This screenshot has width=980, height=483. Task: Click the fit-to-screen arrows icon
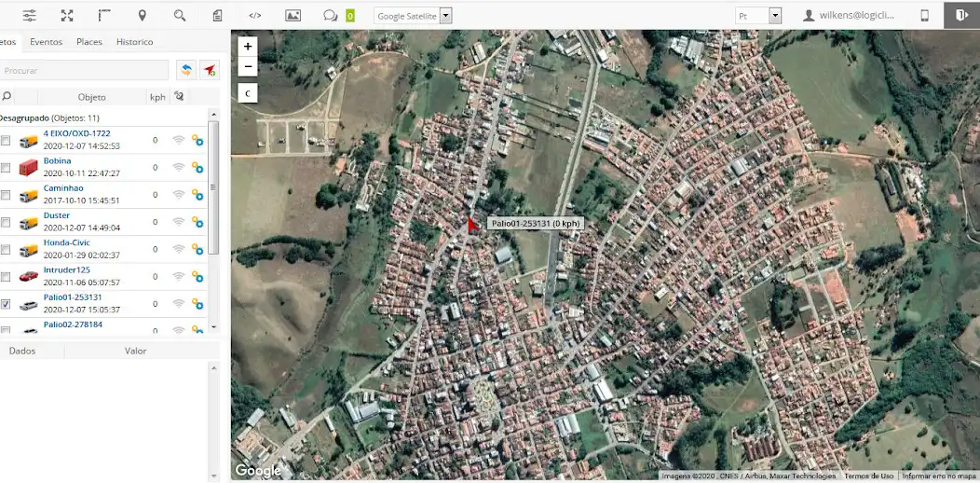(67, 16)
